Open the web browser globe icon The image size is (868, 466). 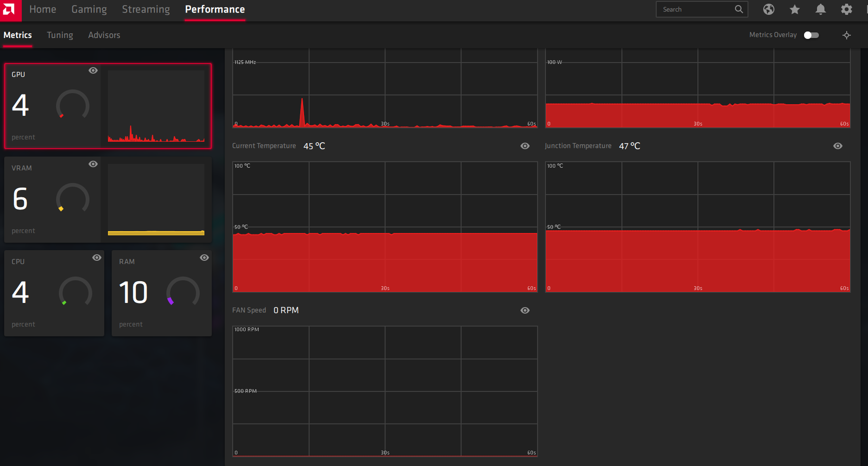[769, 9]
